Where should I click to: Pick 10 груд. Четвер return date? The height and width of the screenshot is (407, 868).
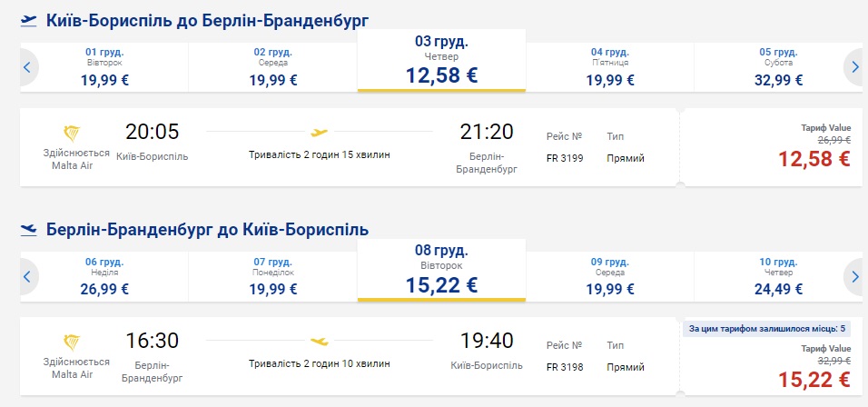coord(779,276)
